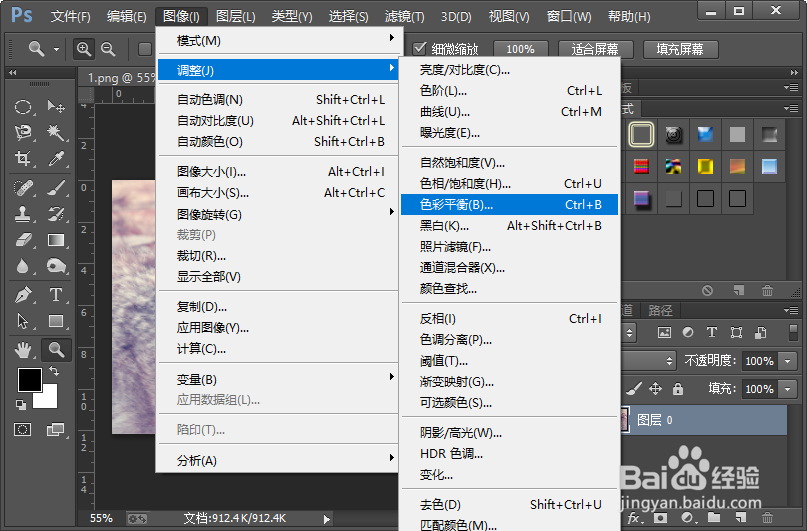Open the 不透明度 dropdown arrow

pyautogui.click(x=787, y=361)
